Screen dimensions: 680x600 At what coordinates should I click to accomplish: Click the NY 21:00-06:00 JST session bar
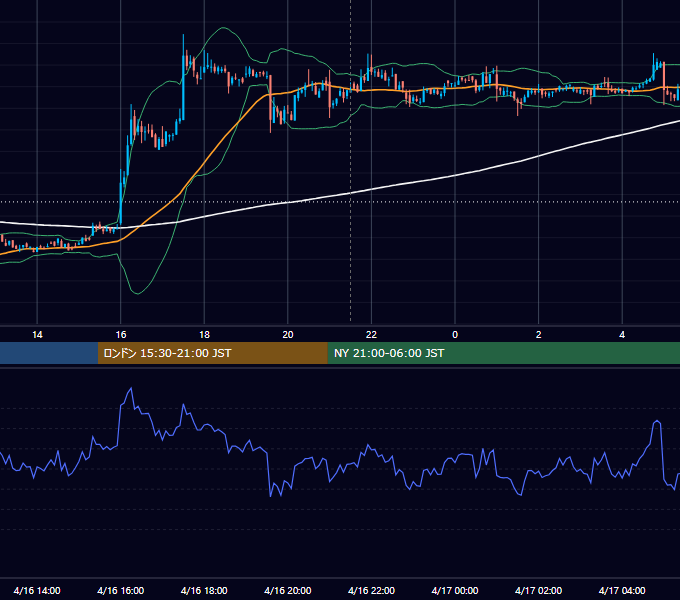(503, 353)
